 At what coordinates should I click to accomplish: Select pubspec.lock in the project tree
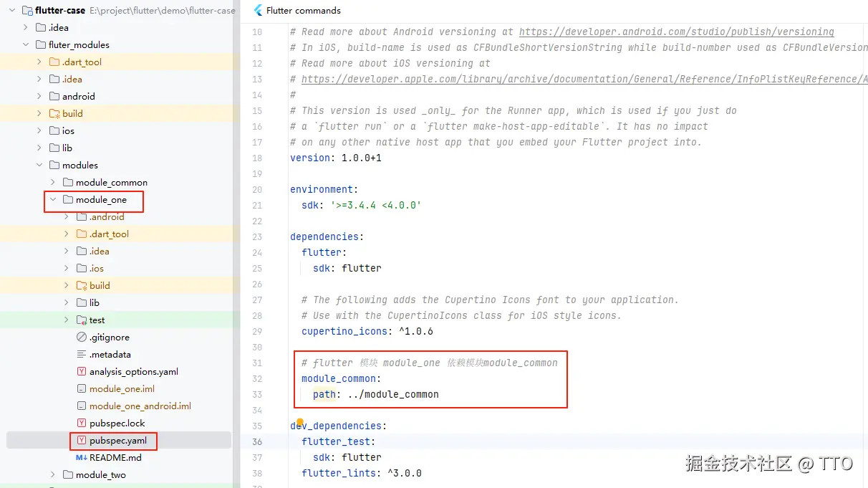click(x=117, y=424)
